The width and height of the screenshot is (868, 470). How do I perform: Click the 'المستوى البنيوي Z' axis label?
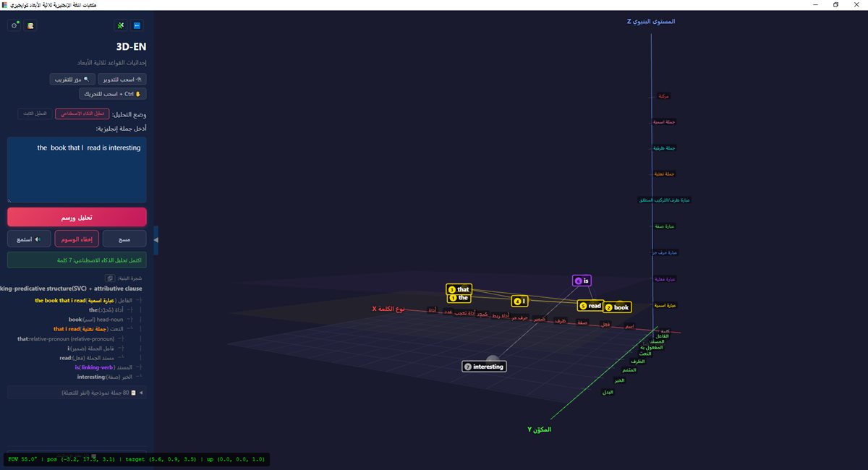point(651,22)
